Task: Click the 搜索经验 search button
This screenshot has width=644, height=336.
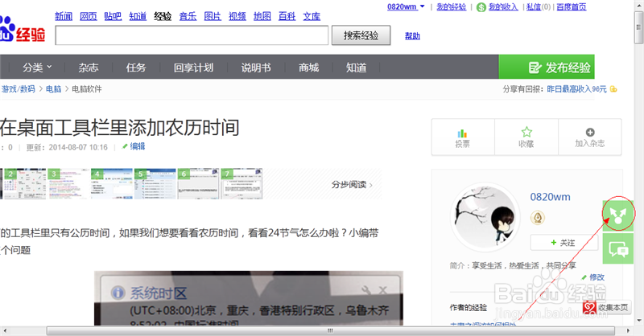Action: (361, 35)
